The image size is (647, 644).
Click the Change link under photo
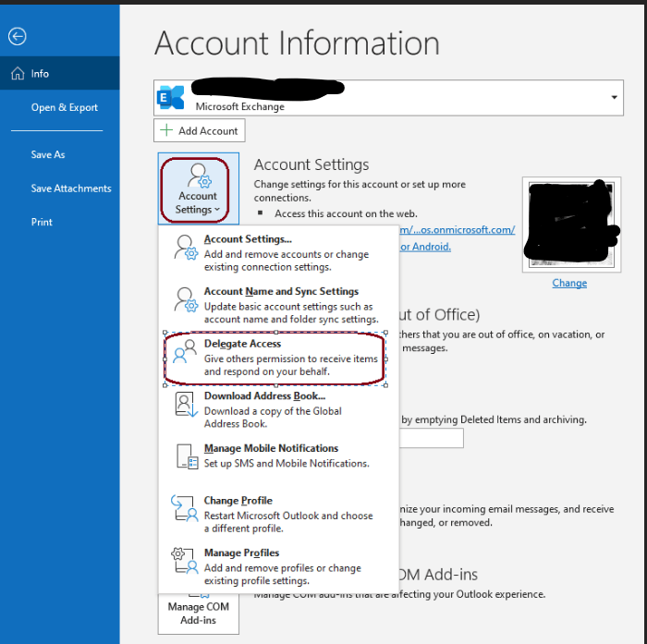click(x=569, y=283)
